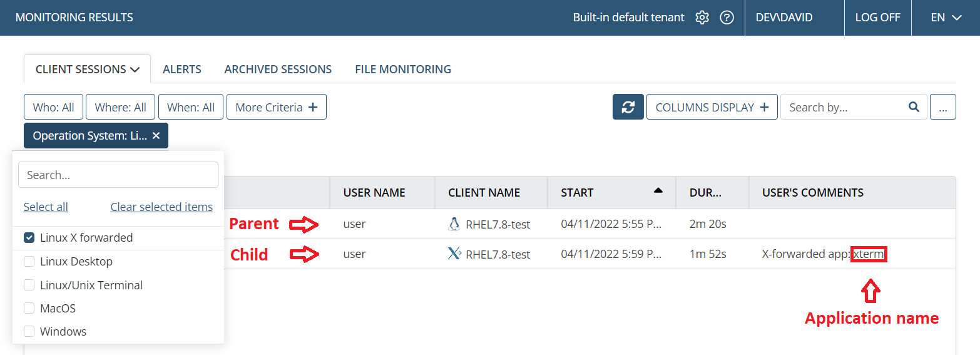Expand the Client Sessions tab dropdown
This screenshot has width=980, height=355.
click(87, 69)
